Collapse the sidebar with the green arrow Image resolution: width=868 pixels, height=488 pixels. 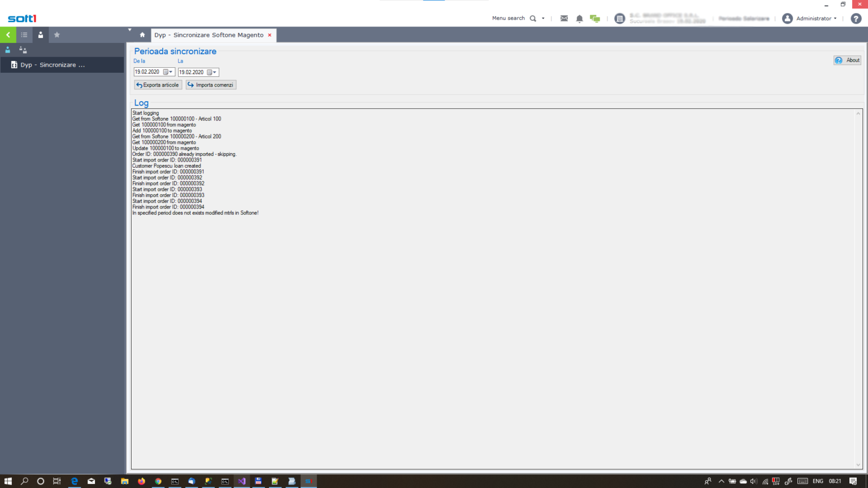pos(8,35)
